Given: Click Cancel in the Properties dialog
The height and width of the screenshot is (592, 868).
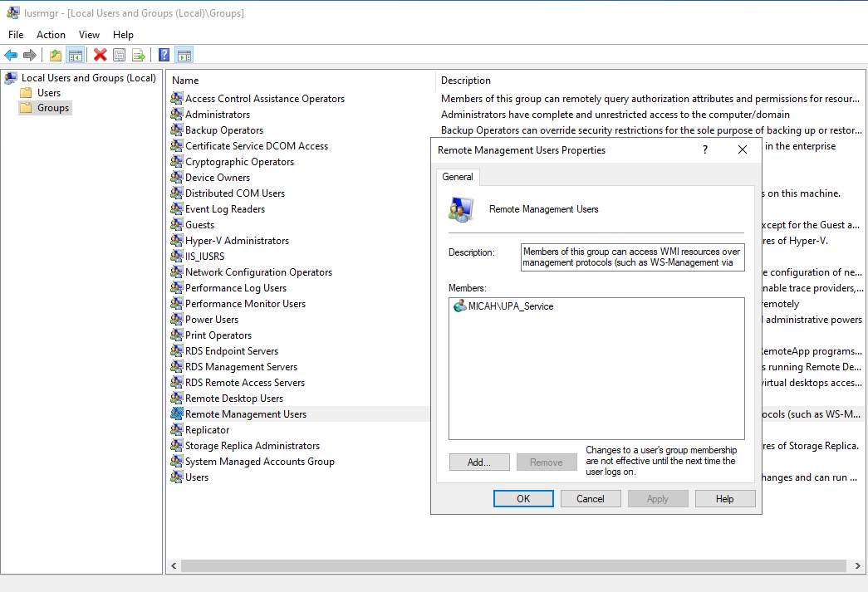Looking at the screenshot, I should click(x=591, y=499).
